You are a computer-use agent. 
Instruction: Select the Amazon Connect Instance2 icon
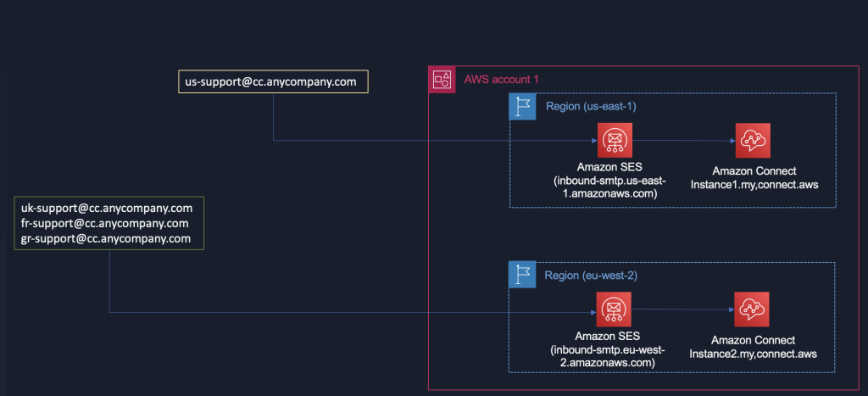coord(752,310)
